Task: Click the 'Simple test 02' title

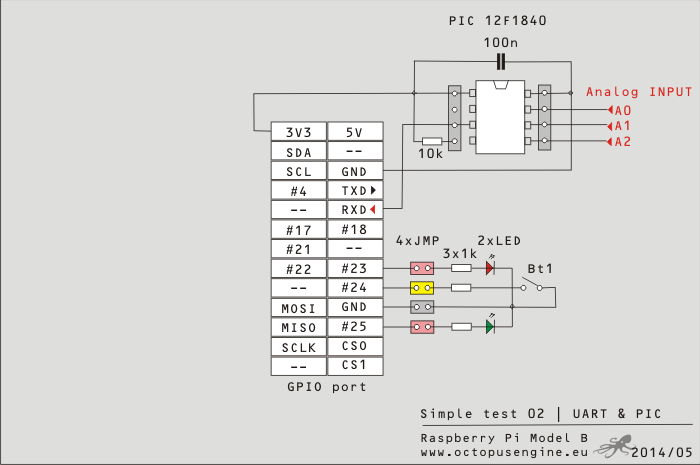Action: coord(483,414)
